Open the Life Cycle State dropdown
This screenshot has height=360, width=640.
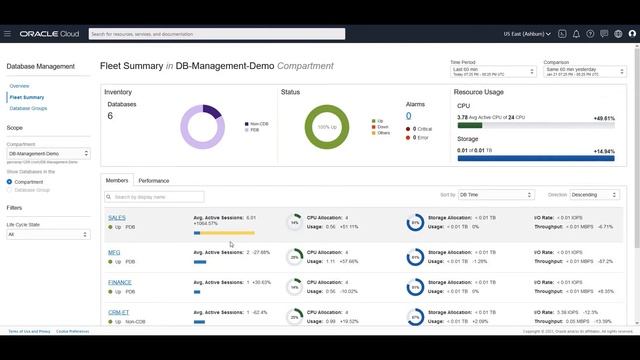48,234
